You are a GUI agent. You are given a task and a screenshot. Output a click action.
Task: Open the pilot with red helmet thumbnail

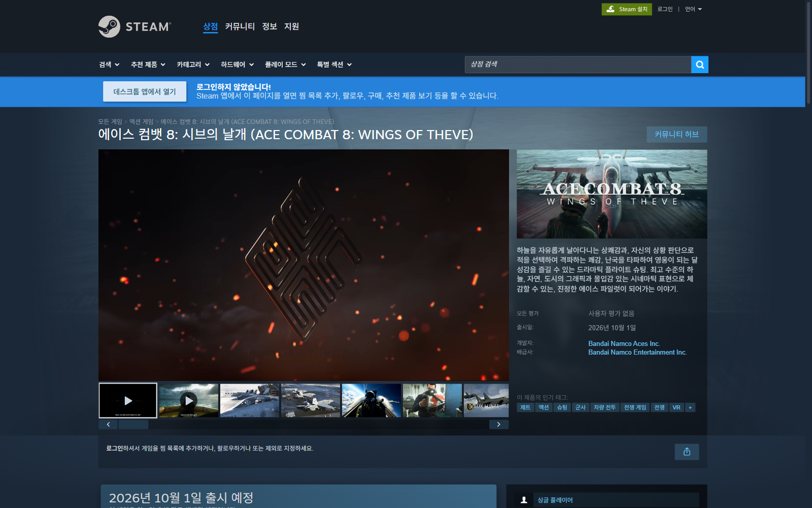click(432, 400)
